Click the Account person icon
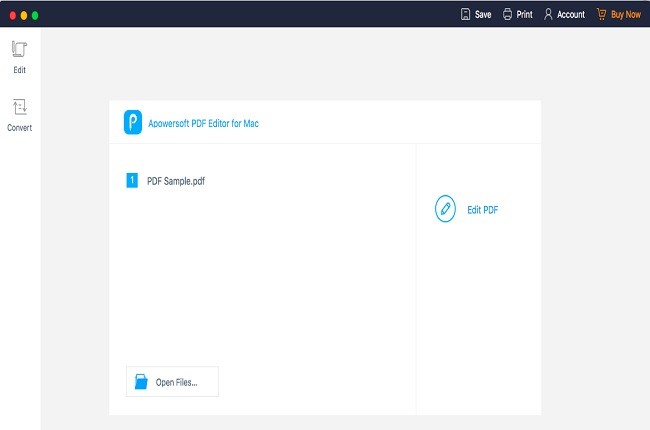Screen dimensions: 650x430 (549, 15)
